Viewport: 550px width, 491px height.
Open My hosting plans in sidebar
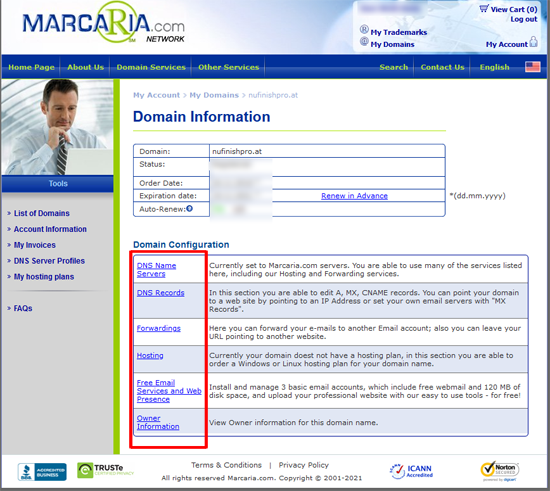point(44,277)
